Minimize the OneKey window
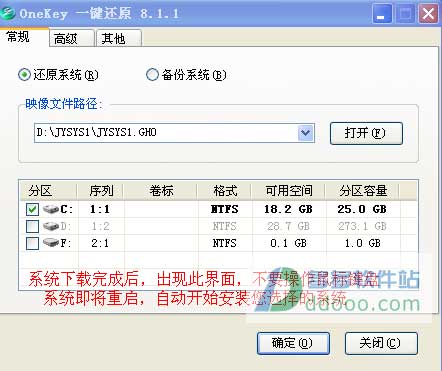This screenshot has height=371, width=442. (382, 14)
